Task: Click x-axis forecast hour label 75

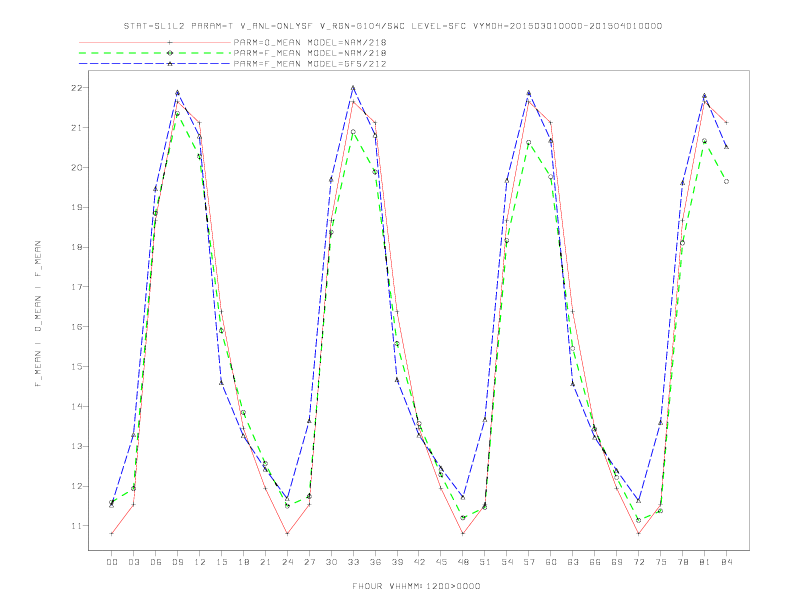Action: [661, 562]
